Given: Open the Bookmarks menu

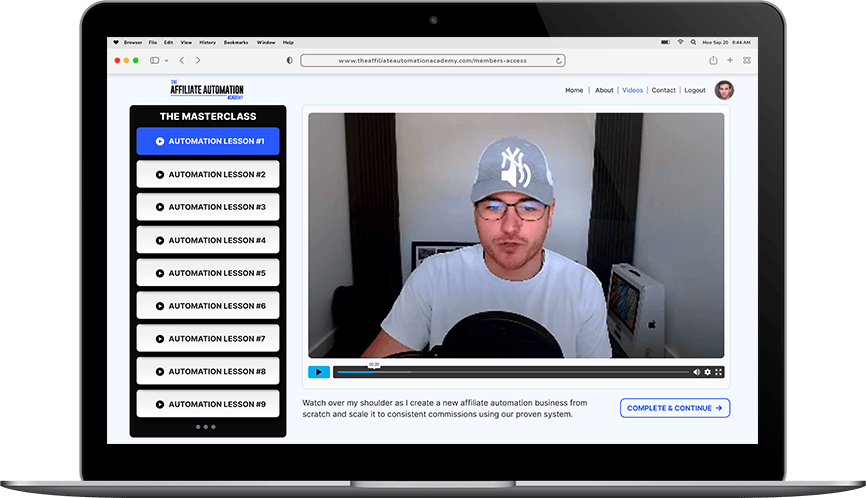Looking at the screenshot, I should click(236, 42).
